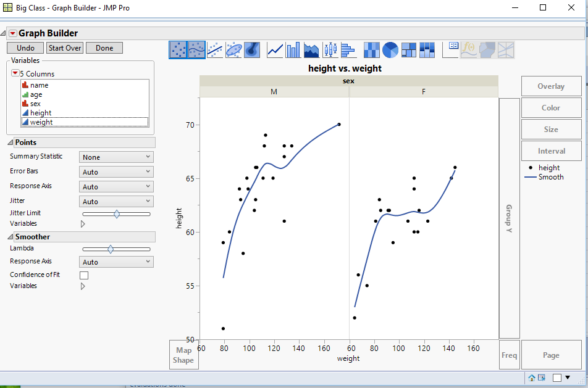588x388 pixels.
Task: Click the Page drop zone
Action: pos(551,355)
